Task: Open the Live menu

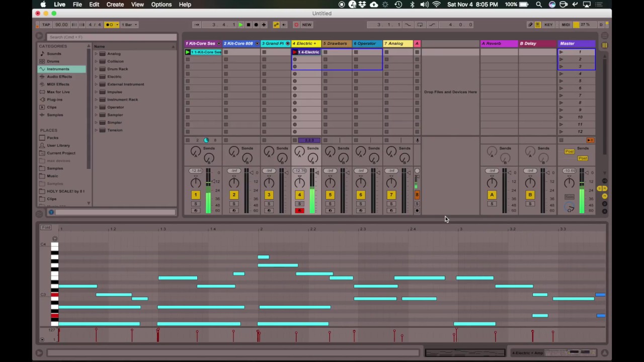Action: [59, 5]
